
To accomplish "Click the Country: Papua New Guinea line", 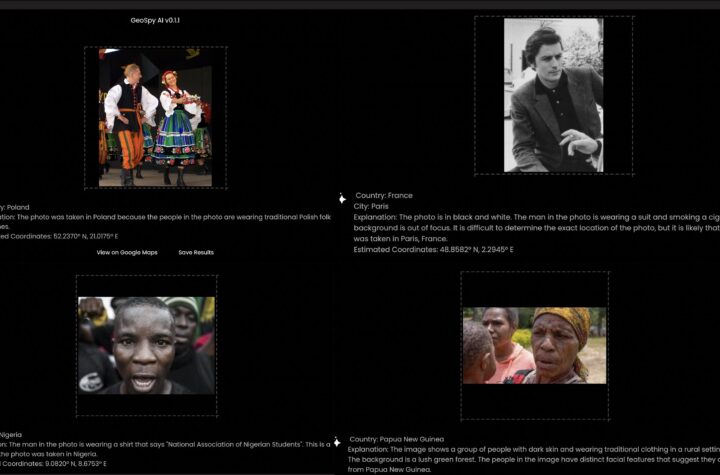I will pos(397,439).
